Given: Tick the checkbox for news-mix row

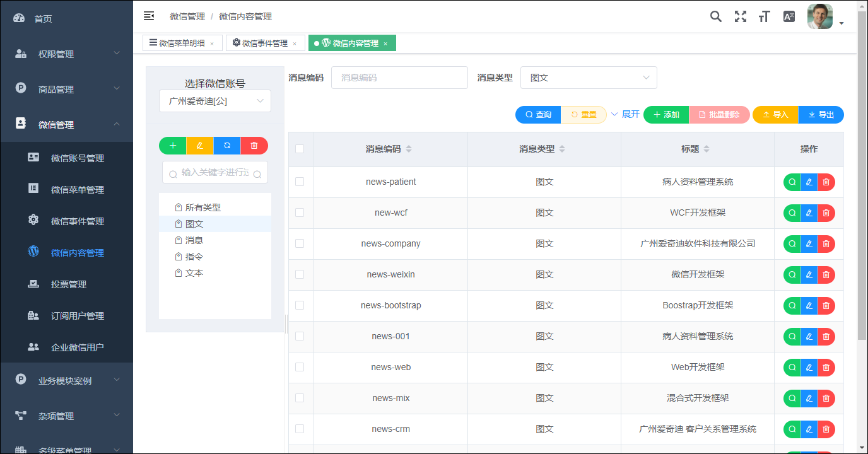Looking at the screenshot, I should [x=300, y=398].
